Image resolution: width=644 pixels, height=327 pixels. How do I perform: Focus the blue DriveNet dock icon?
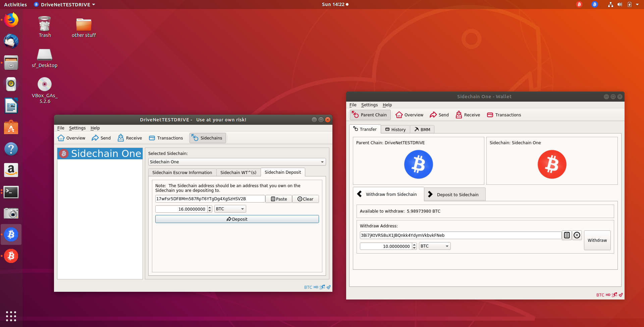pos(11,234)
